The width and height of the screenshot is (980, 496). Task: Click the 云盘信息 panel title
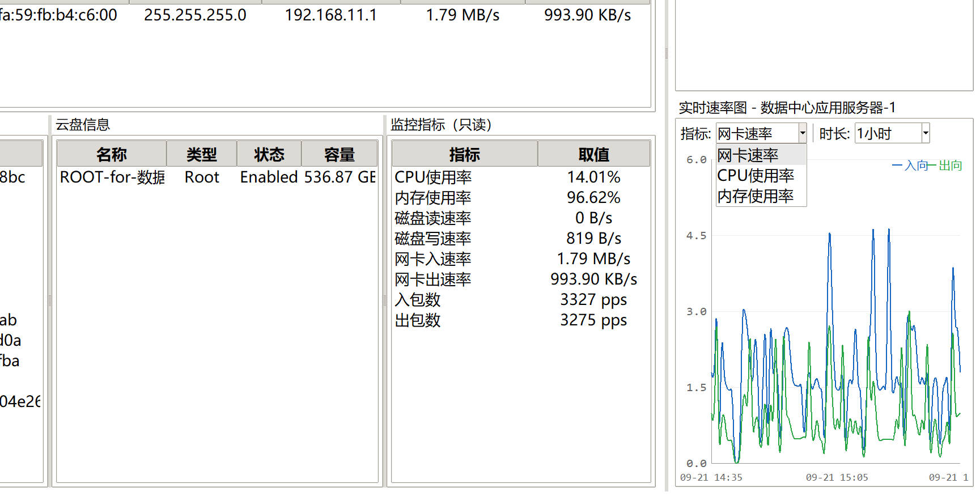(83, 125)
